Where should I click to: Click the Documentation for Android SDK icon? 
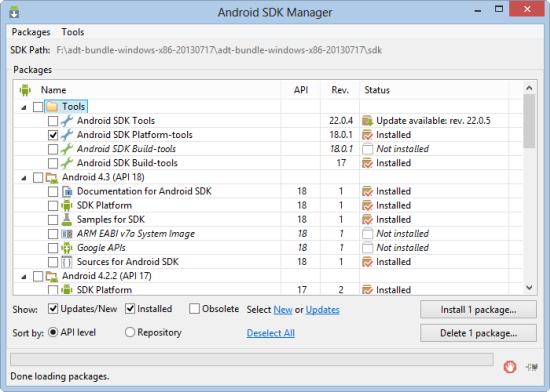(x=67, y=191)
